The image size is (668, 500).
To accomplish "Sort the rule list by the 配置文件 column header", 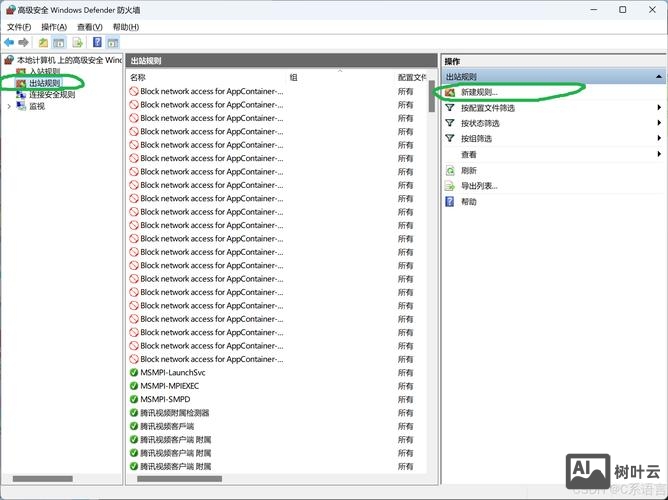I will tap(412, 77).
